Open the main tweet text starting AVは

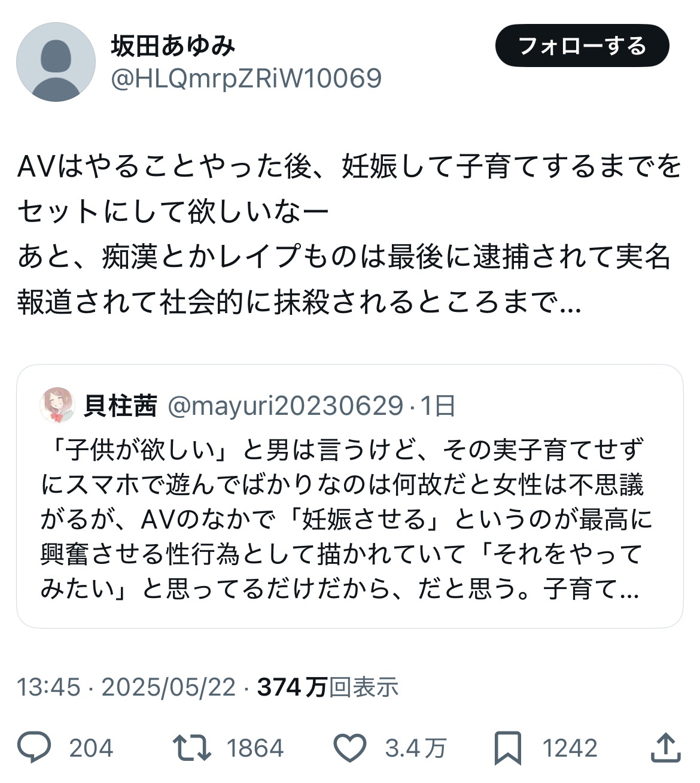[x=349, y=235]
